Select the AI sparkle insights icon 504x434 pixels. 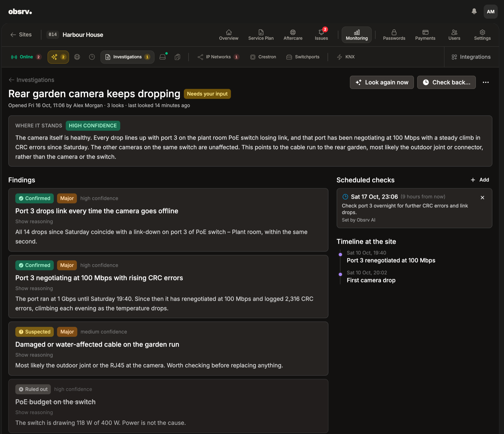58,57
